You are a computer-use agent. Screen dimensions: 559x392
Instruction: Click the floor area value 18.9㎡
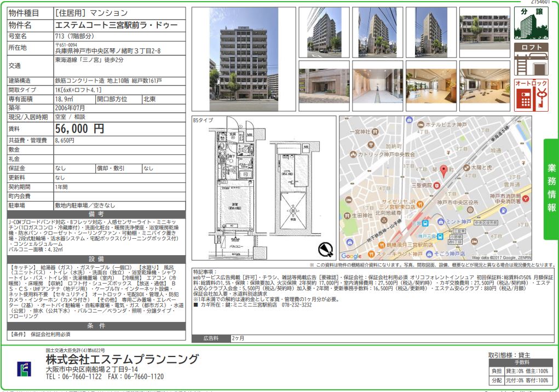(x=64, y=99)
